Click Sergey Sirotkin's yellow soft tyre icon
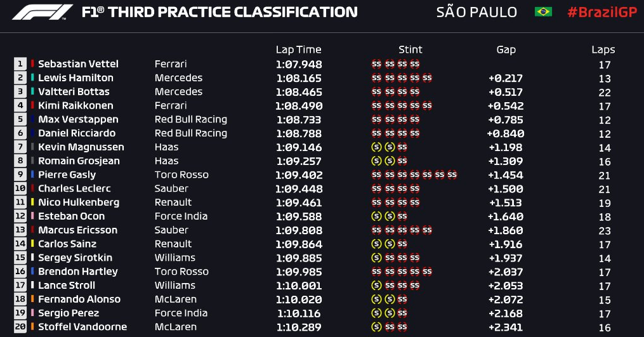Viewport: 644px width, 337px height. tap(376, 258)
